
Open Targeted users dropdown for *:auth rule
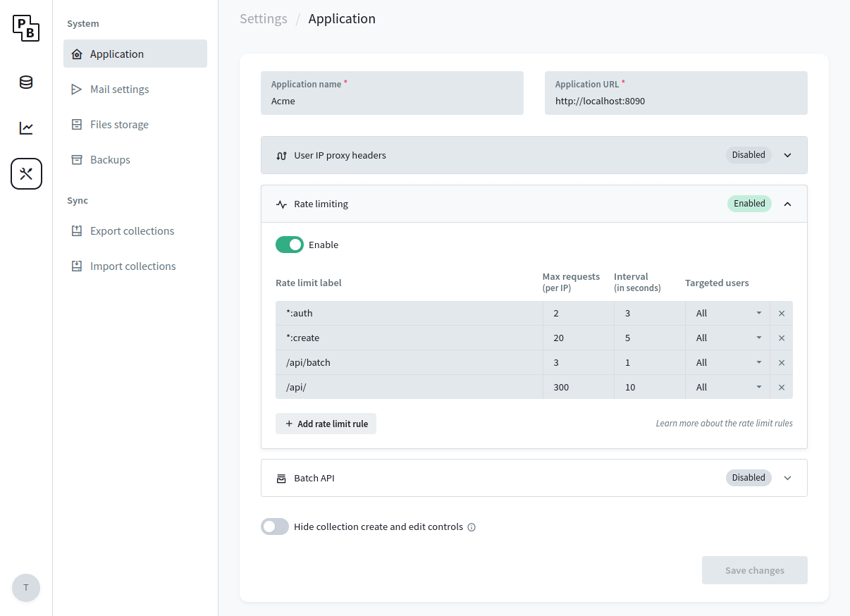tap(727, 313)
